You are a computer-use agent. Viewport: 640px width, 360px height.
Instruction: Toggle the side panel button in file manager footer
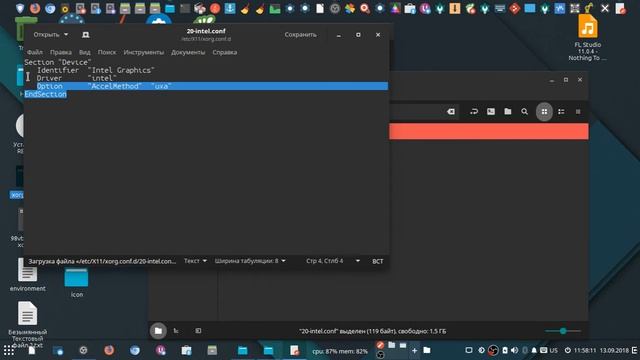point(198,331)
